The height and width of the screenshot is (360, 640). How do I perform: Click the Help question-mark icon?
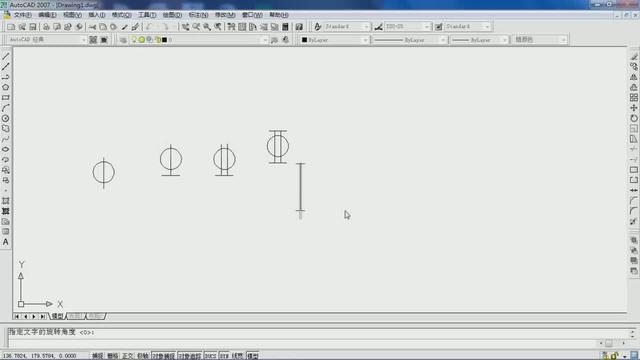tap(299, 27)
